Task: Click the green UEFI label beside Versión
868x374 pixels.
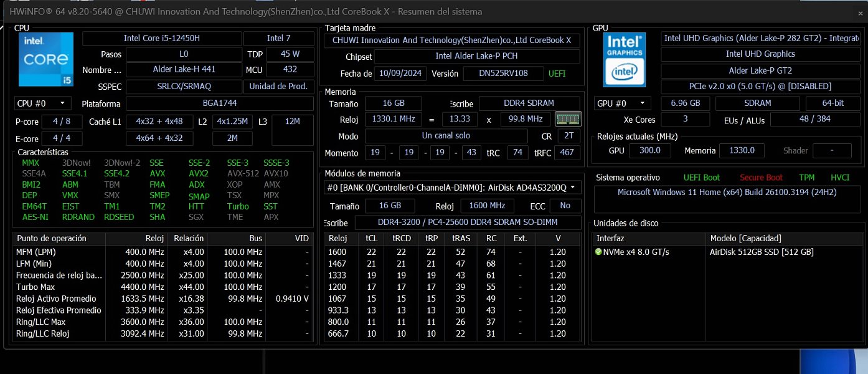Action: pos(557,74)
